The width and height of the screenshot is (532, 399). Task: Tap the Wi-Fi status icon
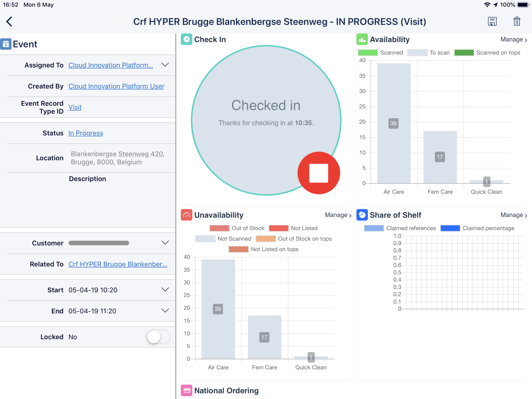pos(487,5)
